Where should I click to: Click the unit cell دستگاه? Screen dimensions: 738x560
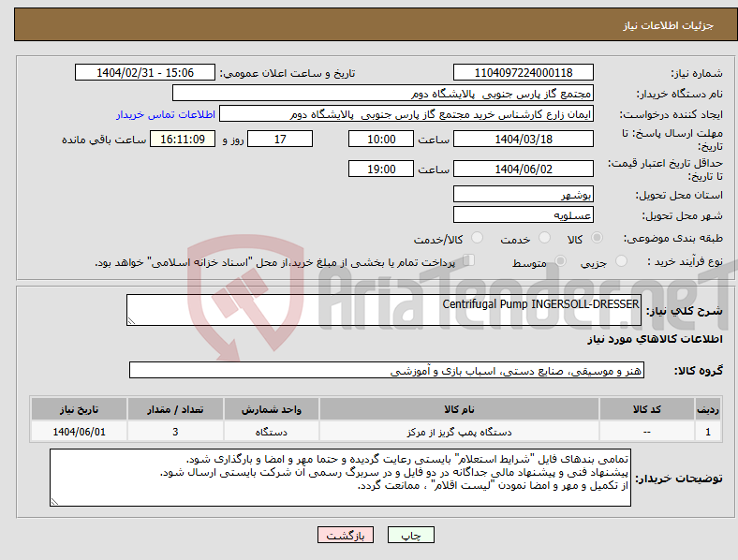[x=271, y=432]
